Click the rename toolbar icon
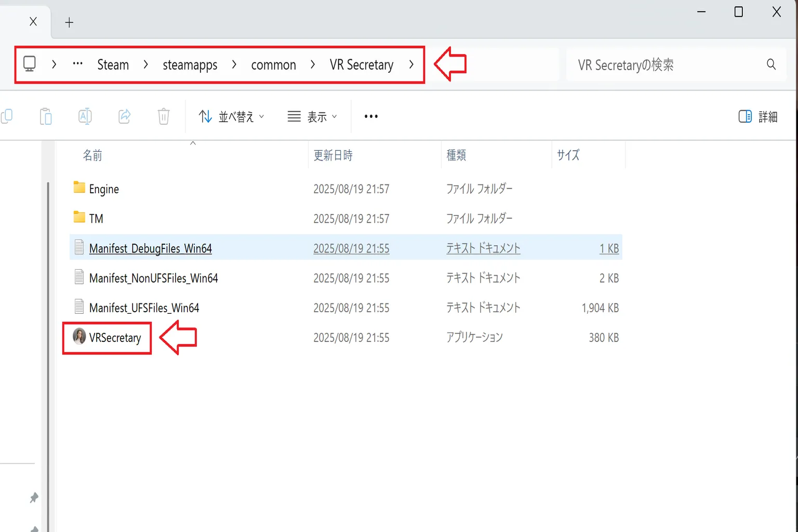Screen dimensions: 798x532 click(x=85, y=116)
